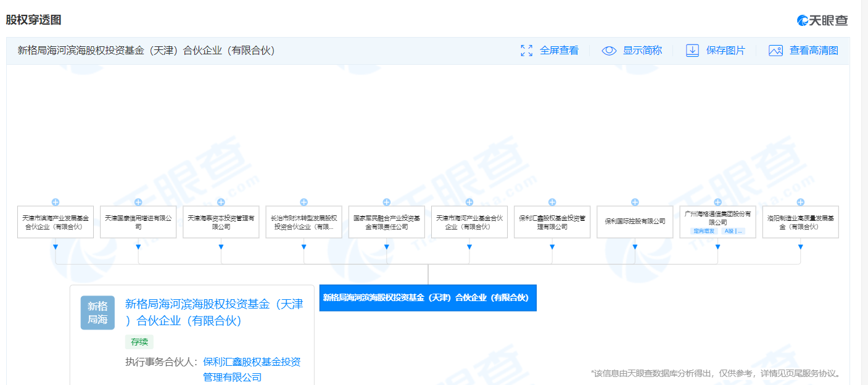The image size is (868, 385).
Task: Click the 定向增发 tag on 广州海格通信
Action: 703,231
